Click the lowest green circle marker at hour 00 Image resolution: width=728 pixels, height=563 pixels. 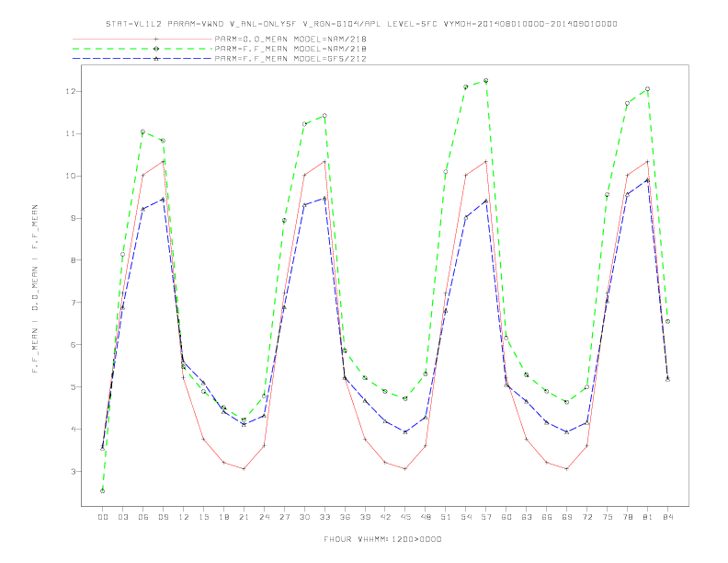(x=103, y=491)
